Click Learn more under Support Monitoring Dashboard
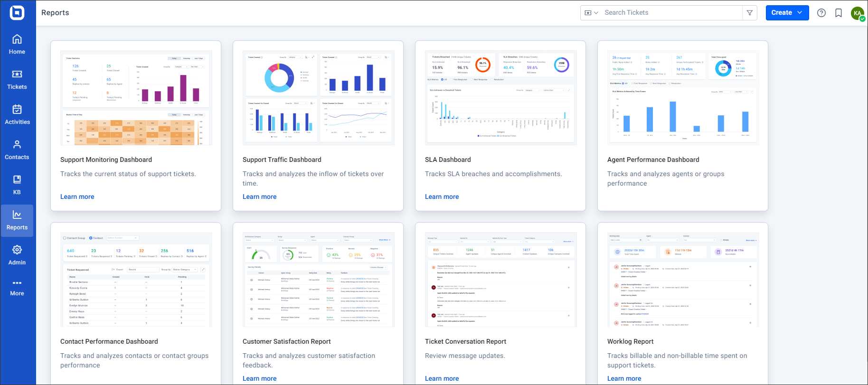The width and height of the screenshot is (868, 385). tap(77, 197)
